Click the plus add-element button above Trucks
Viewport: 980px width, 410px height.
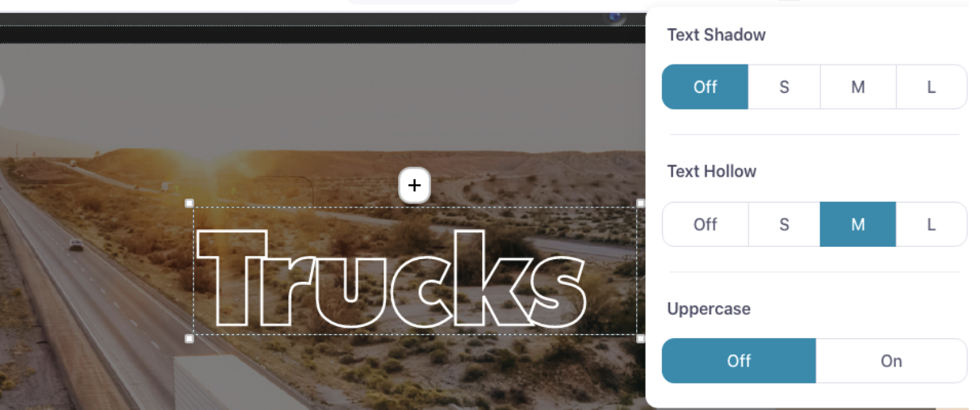tap(414, 186)
